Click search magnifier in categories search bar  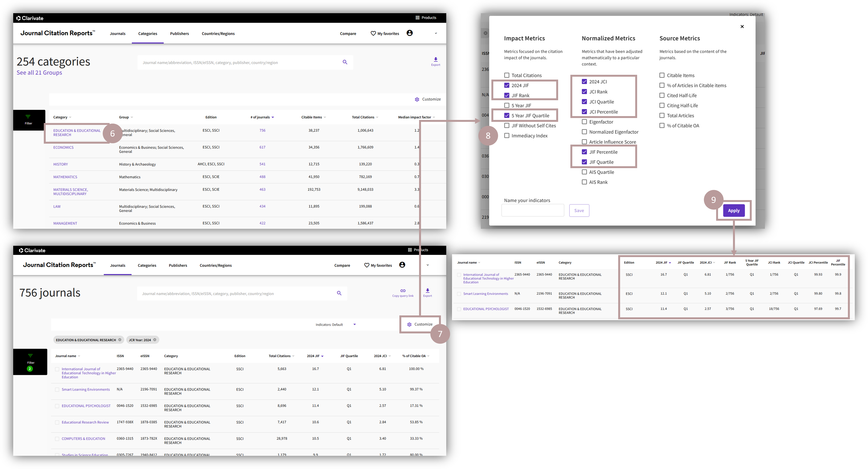[345, 62]
